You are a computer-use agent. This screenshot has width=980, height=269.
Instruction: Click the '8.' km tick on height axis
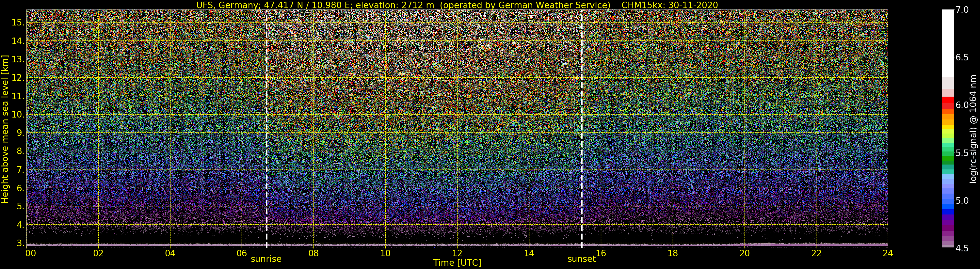21,151
